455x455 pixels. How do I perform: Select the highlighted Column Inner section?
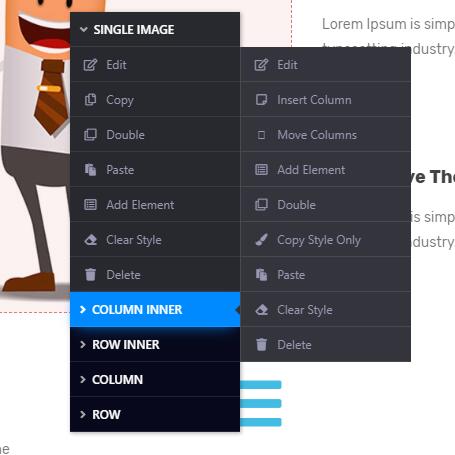pyautogui.click(x=155, y=310)
